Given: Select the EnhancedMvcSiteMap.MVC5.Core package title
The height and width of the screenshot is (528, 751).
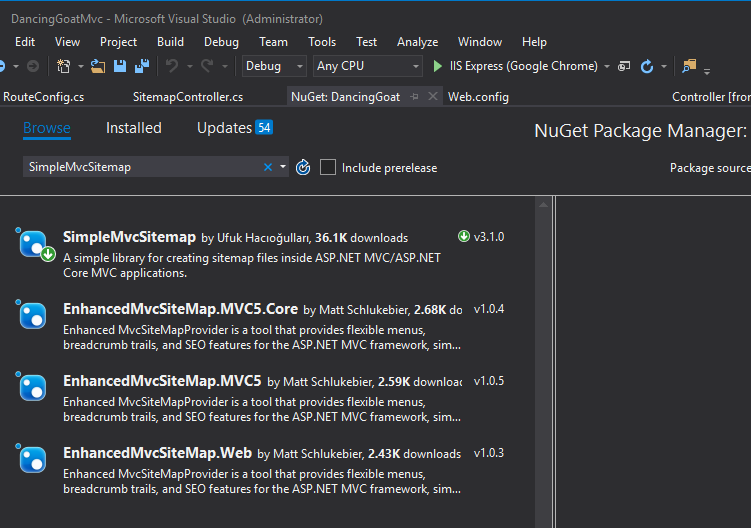Looking at the screenshot, I should click(x=181, y=309).
